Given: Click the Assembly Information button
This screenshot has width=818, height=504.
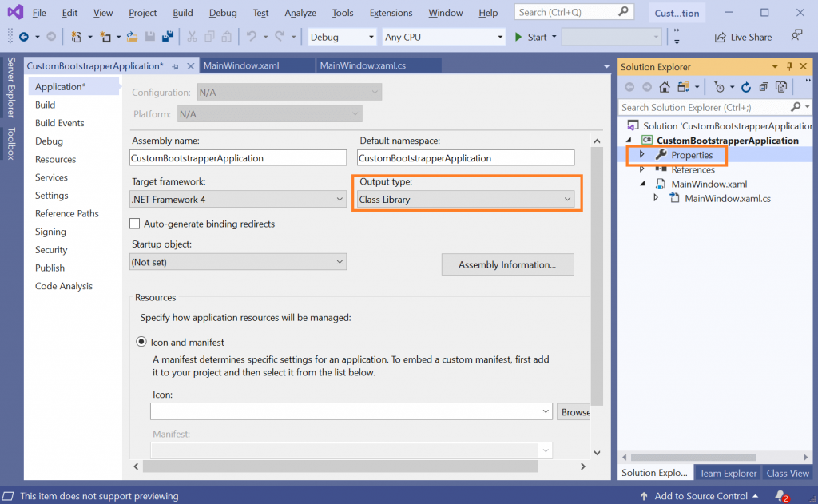Looking at the screenshot, I should tap(507, 264).
